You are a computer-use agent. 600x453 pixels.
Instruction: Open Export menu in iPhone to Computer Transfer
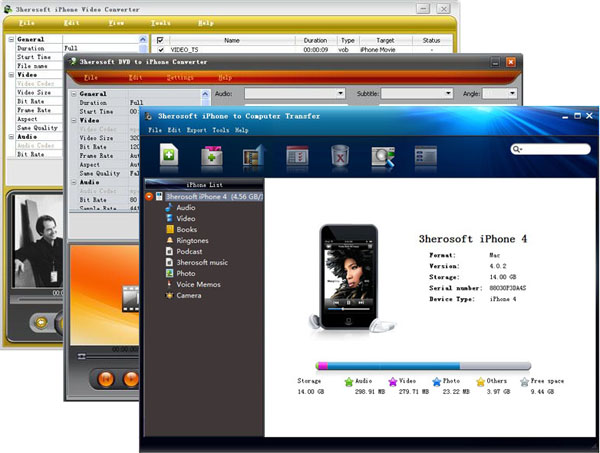point(196,130)
